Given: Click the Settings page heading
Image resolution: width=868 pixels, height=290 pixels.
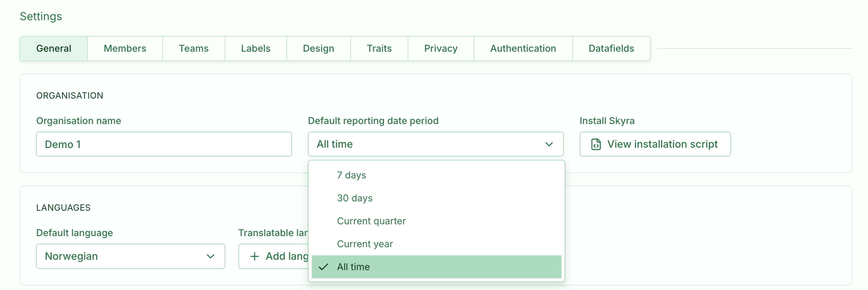Looking at the screenshot, I should pos(41,16).
